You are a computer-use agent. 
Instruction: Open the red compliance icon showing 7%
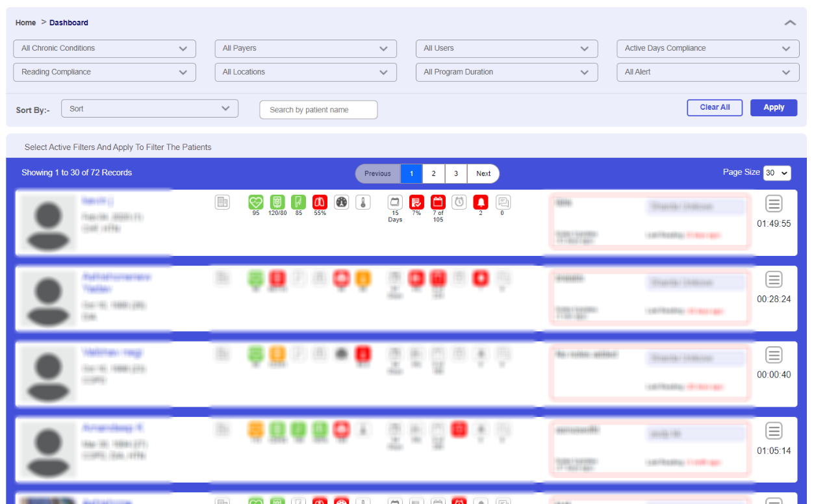click(416, 202)
